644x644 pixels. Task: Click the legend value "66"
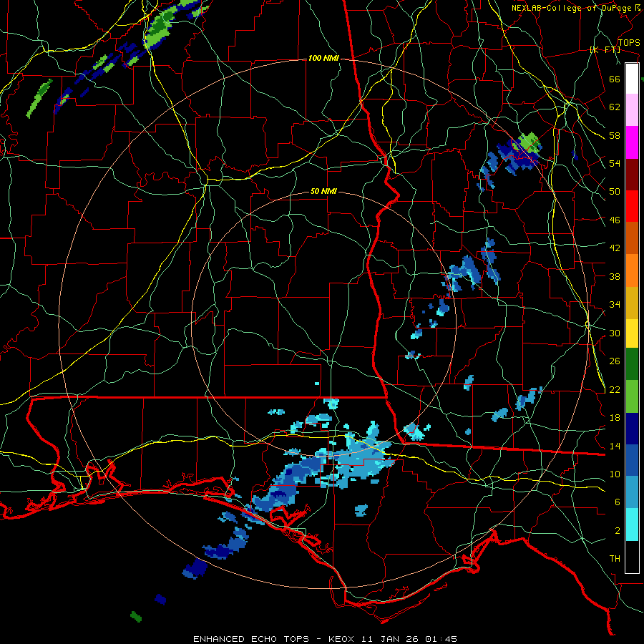coord(615,79)
